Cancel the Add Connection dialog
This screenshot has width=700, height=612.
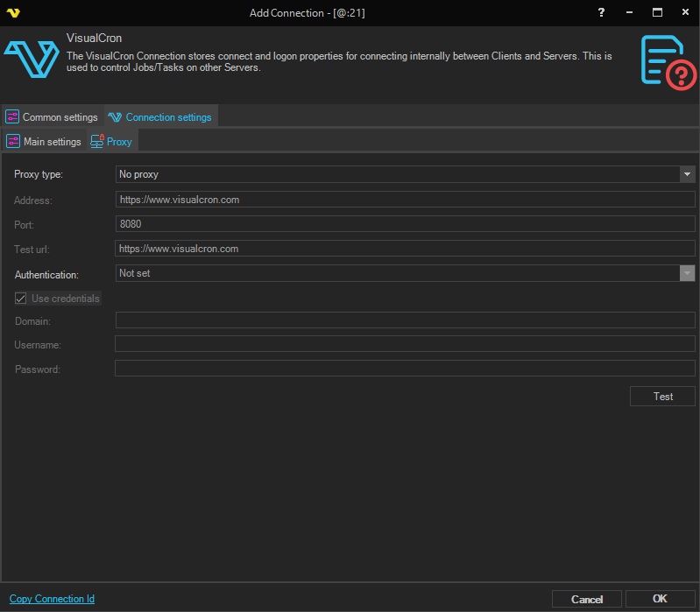587,599
